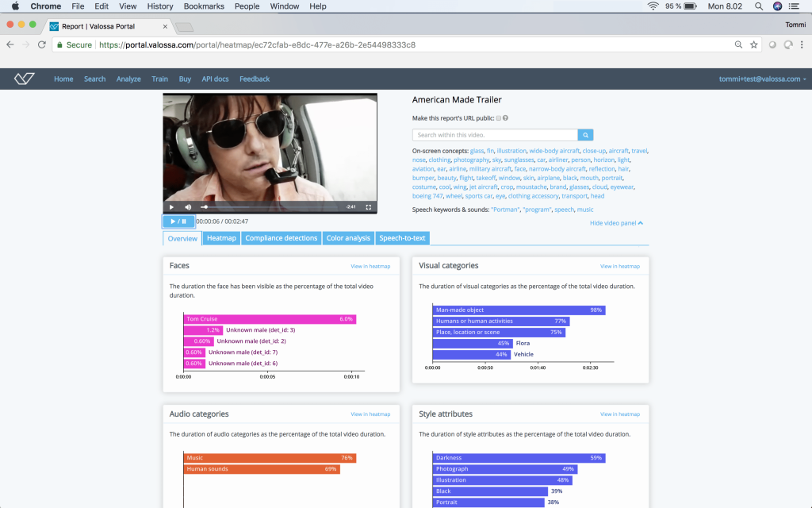Image resolution: width=812 pixels, height=508 pixels.
Task: View Style attributes in heatmap
Action: [620, 414]
